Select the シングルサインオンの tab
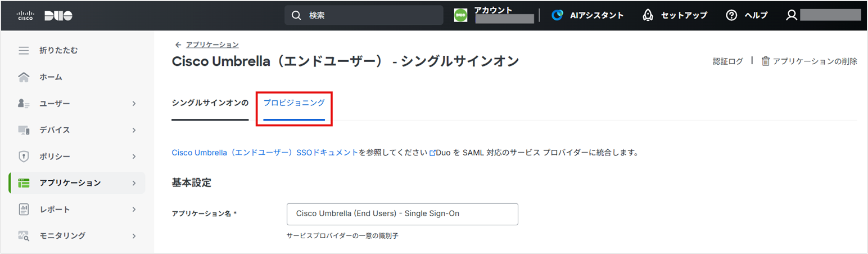 pyautogui.click(x=210, y=103)
